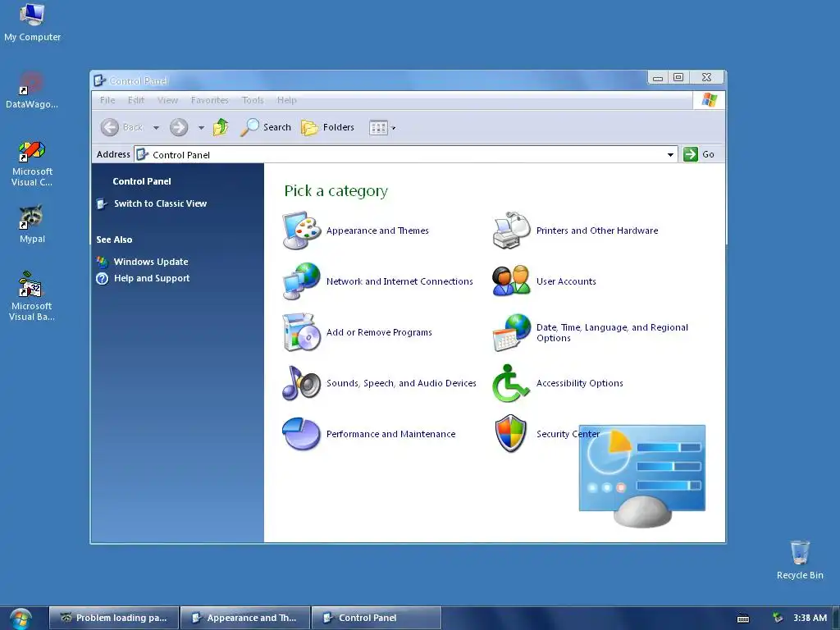Screen dimensions: 840x630
Task: Click the 3:38 AM clock in tray
Action: coord(810,618)
